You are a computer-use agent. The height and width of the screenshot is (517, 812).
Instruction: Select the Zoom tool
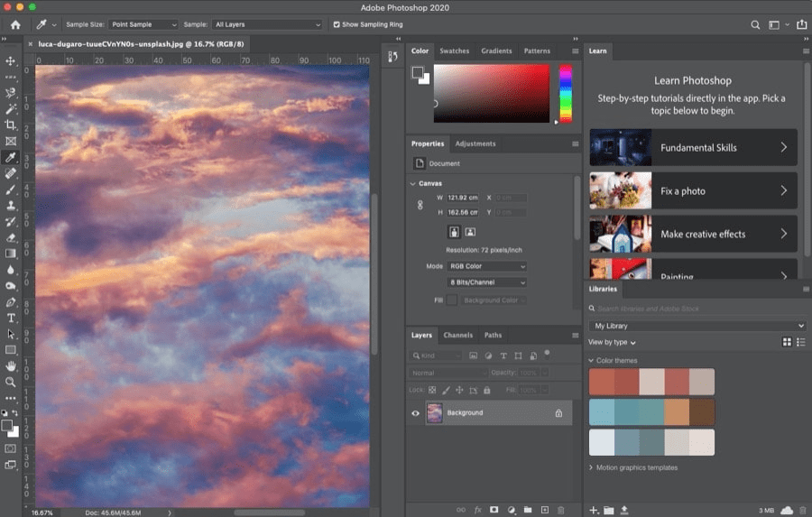click(11, 383)
